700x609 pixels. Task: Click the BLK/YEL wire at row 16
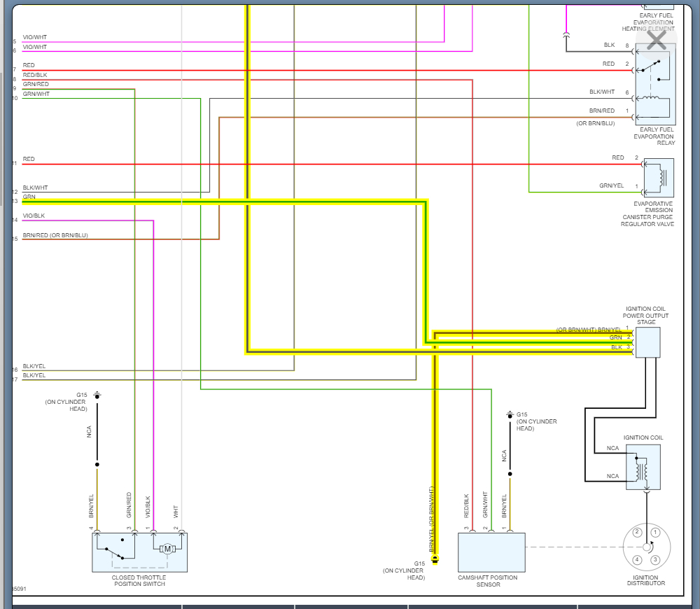coord(157,370)
